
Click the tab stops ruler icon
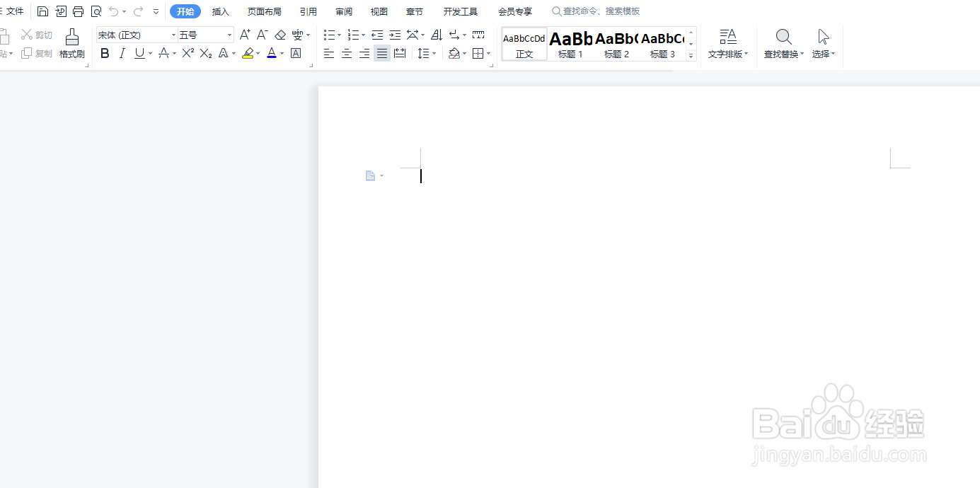point(478,35)
